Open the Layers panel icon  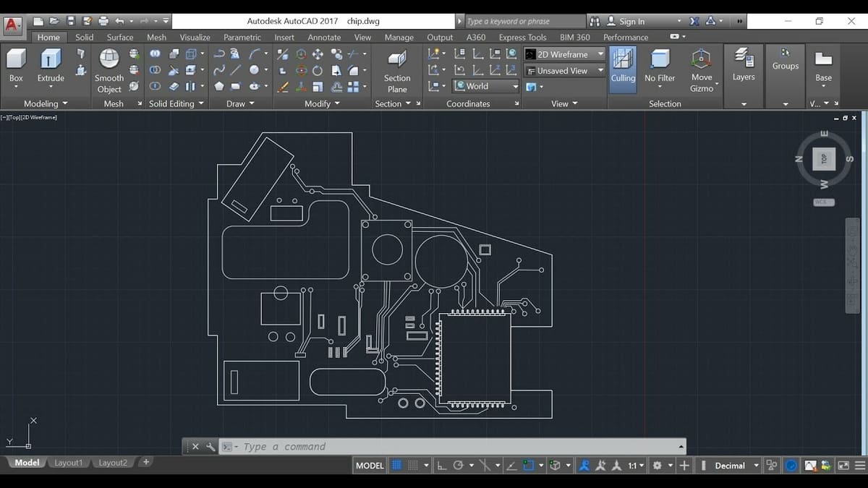(x=744, y=65)
